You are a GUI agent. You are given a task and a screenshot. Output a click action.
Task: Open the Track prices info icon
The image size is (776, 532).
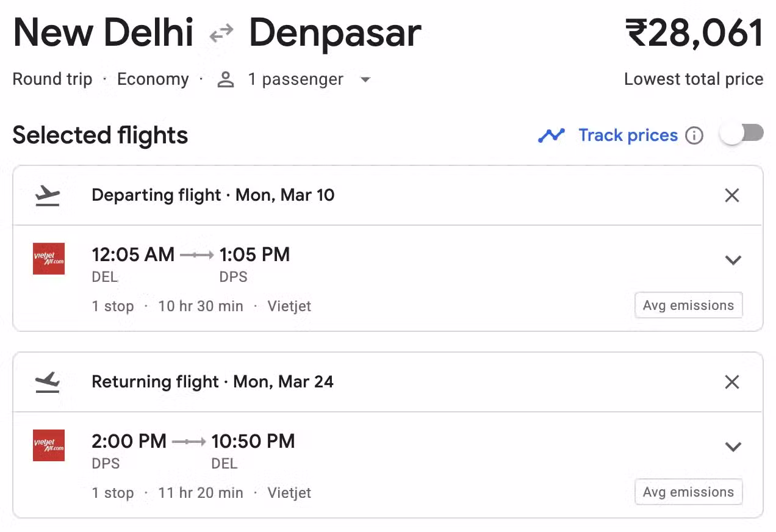(694, 135)
